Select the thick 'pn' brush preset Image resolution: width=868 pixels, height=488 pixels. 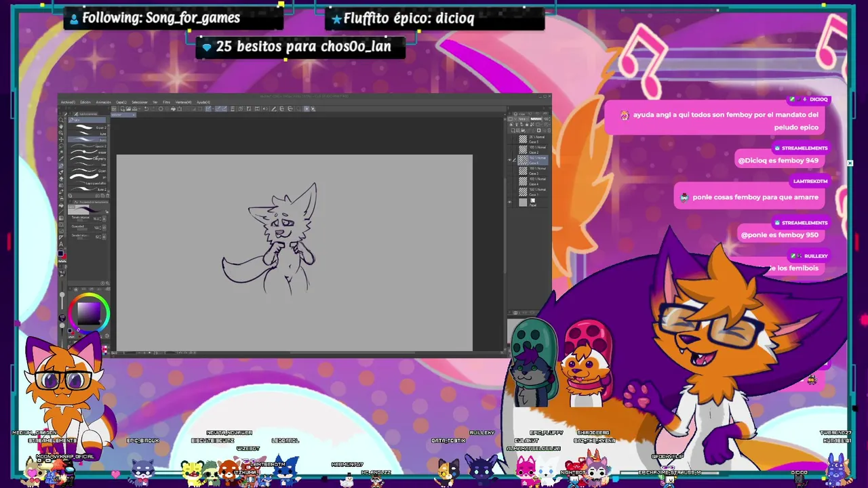pos(87,176)
